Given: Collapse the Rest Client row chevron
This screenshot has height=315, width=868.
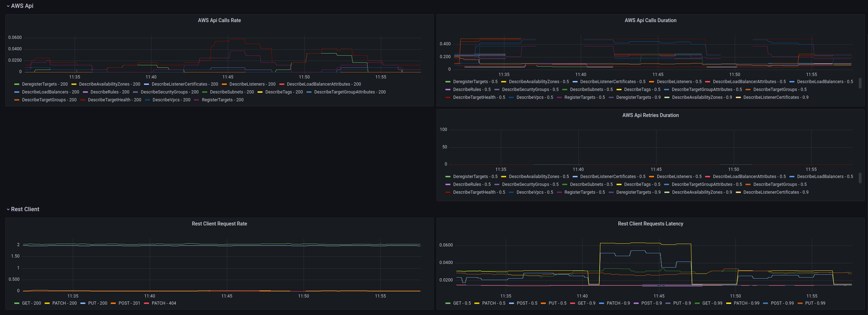Looking at the screenshot, I should coord(8,209).
